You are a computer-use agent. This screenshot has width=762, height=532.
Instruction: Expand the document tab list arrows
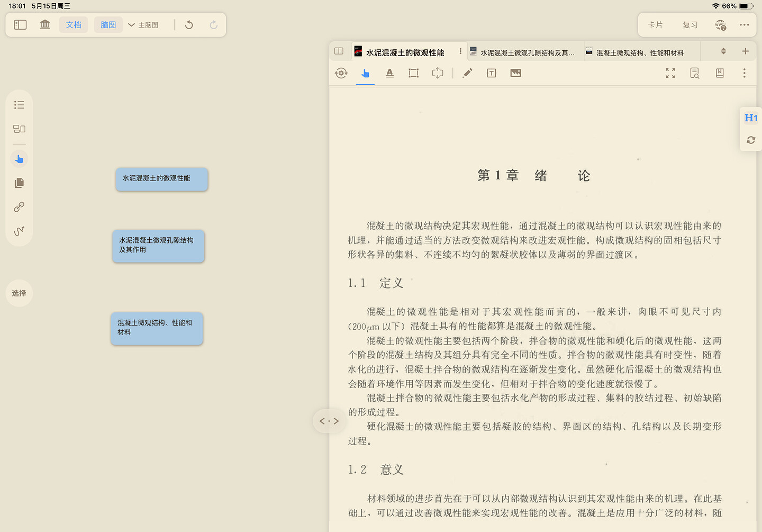point(723,51)
